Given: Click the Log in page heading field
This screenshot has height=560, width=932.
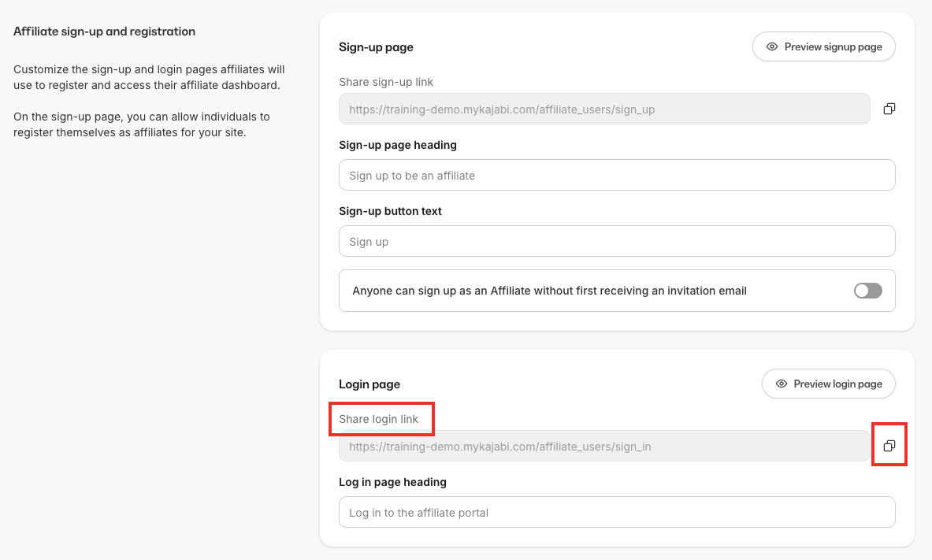Looking at the screenshot, I should [x=617, y=512].
